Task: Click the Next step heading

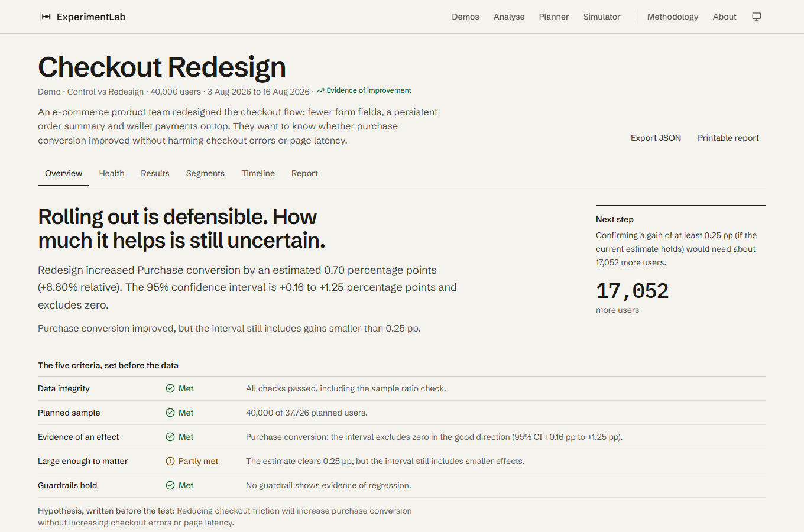Action: [615, 219]
